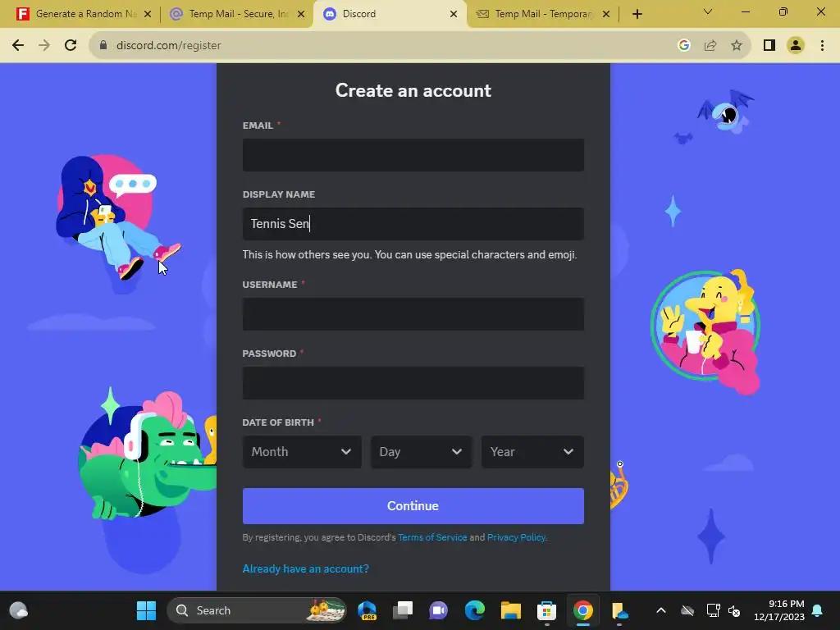Open the clock showing 9:16 PM
The image size is (840, 630).
click(779, 610)
